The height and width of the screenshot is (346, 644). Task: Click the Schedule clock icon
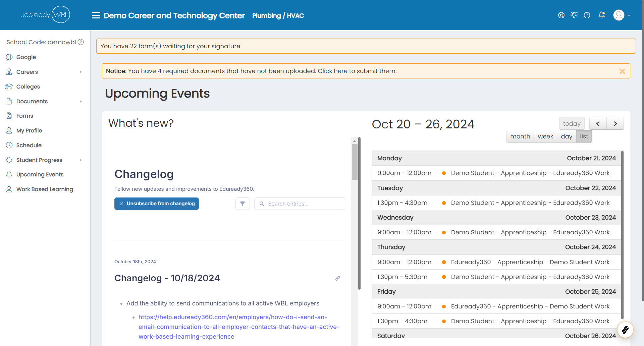tap(9, 145)
